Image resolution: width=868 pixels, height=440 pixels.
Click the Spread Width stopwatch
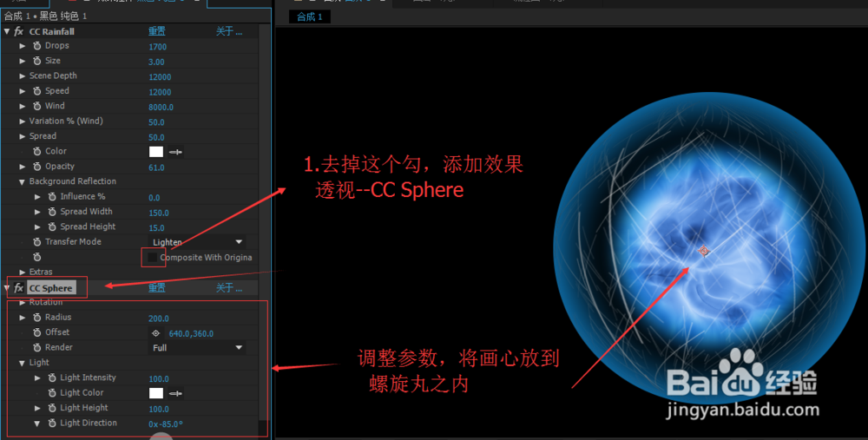(52, 212)
